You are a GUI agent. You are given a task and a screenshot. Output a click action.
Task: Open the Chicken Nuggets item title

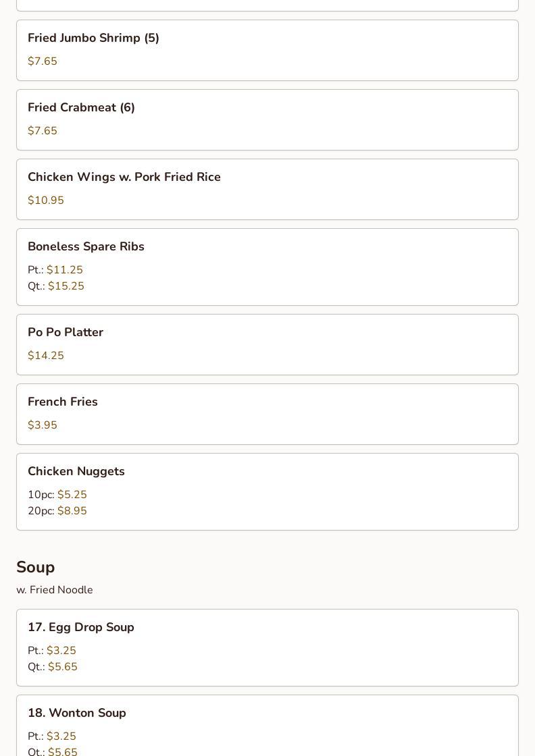tap(76, 472)
